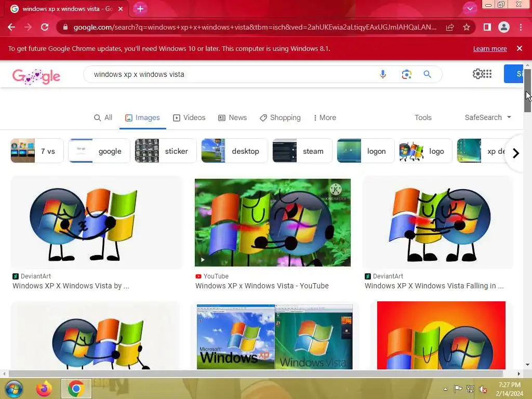Open 'Windows XP x Windows Vista - YouTube' link
This screenshot has height=399, width=532.
(262, 286)
